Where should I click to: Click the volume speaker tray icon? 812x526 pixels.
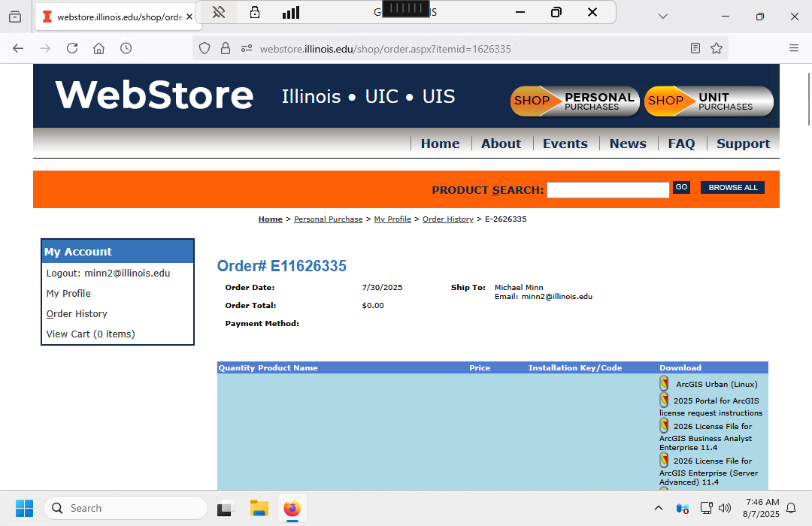point(725,508)
